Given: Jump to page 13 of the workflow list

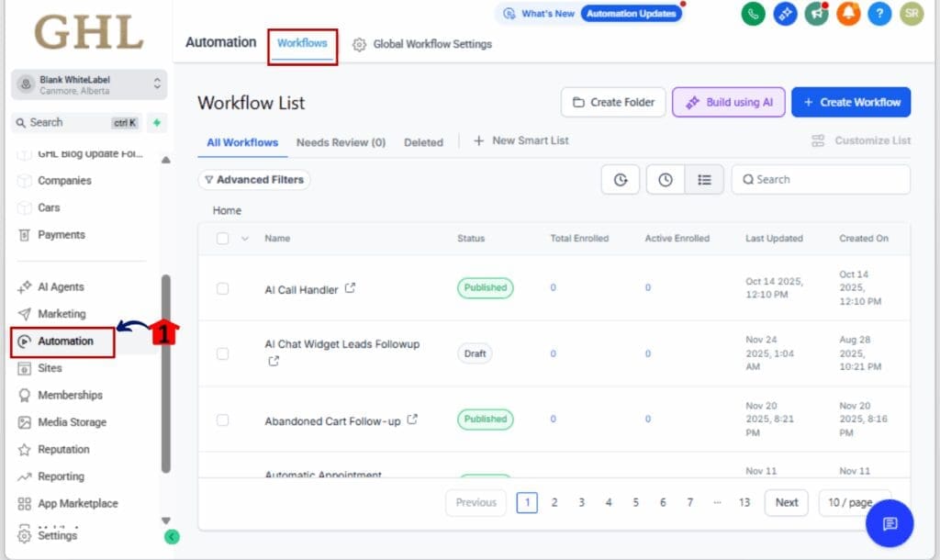Looking at the screenshot, I should tap(744, 502).
